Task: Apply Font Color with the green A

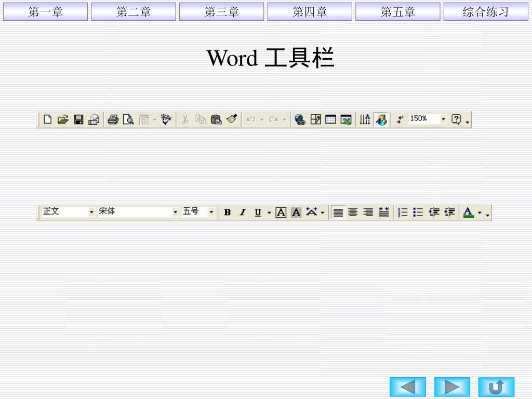Action: (x=468, y=212)
